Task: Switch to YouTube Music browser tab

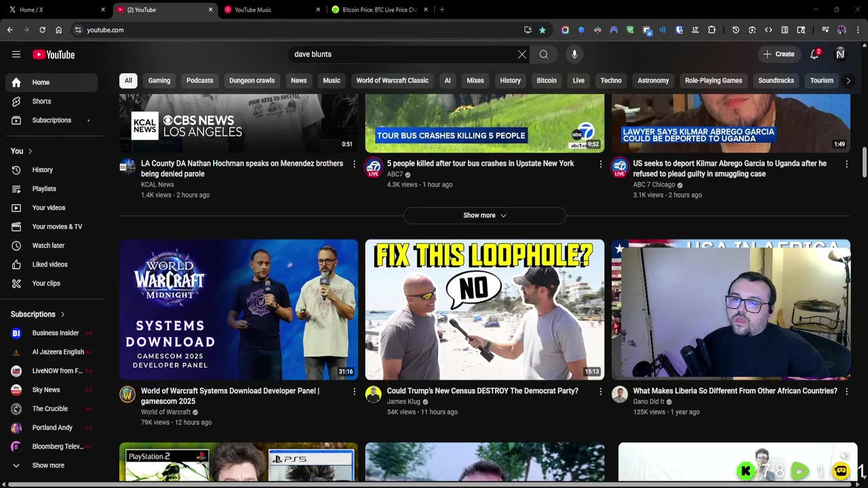Action: tap(271, 9)
